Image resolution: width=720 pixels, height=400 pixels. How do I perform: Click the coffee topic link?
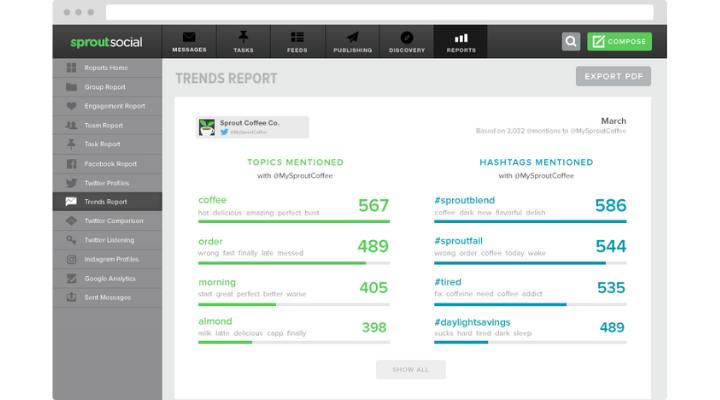pos(212,200)
